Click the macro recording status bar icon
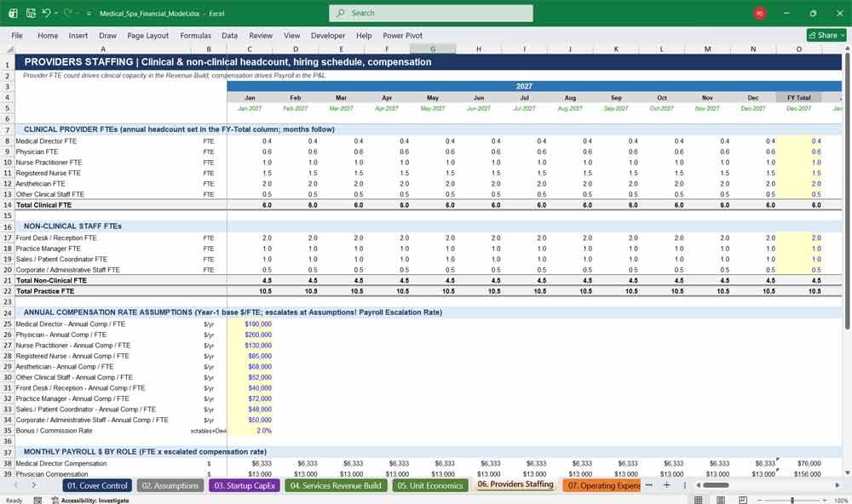This screenshot has width=852, height=504. pos(37,501)
